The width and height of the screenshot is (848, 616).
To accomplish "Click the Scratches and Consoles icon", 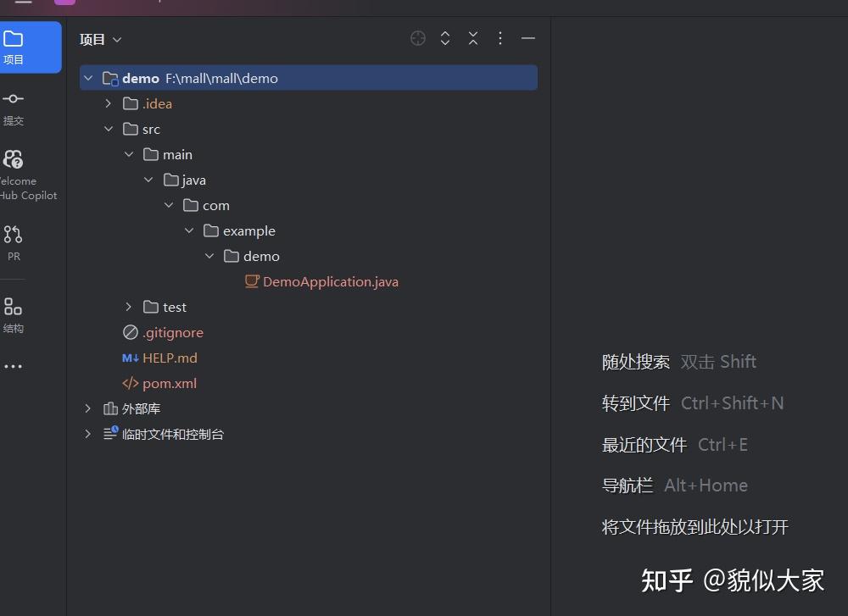I will tap(110, 433).
